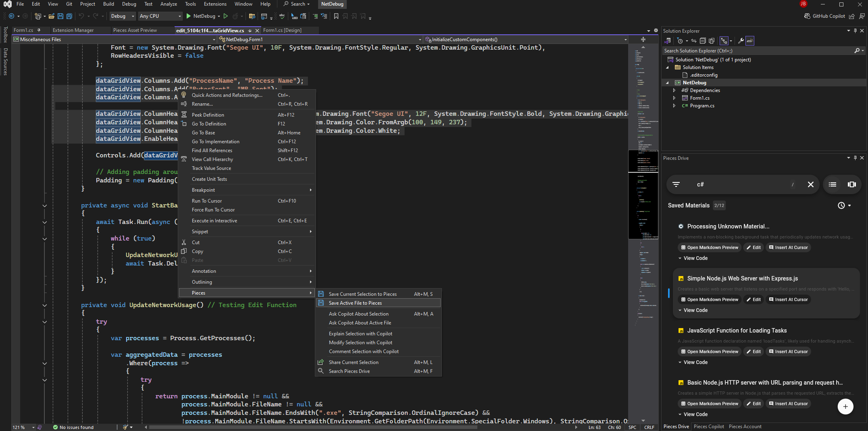Switch Pieces Drive to list view
The height and width of the screenshot is (431, 868).
point(833,184)
